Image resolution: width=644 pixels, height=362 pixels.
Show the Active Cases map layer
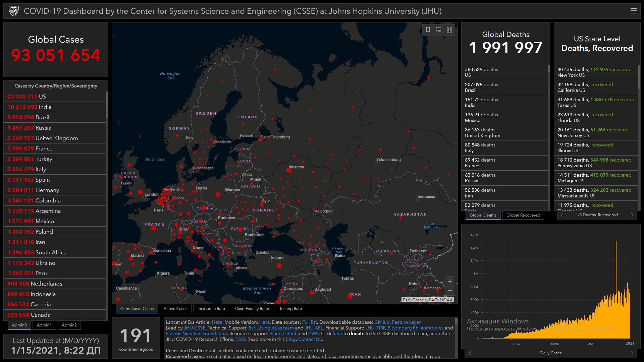[175, 309]
